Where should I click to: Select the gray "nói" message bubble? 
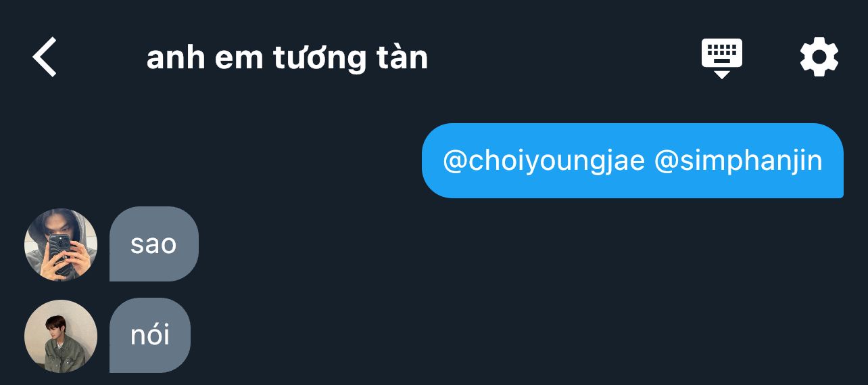coord(150,336)
